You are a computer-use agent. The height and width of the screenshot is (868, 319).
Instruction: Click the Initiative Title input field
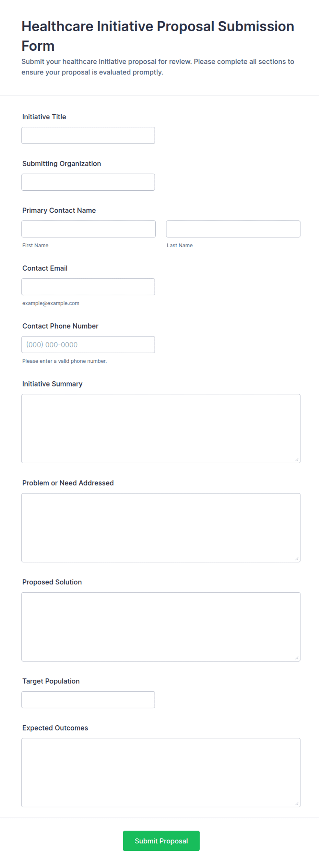point(88,135)
